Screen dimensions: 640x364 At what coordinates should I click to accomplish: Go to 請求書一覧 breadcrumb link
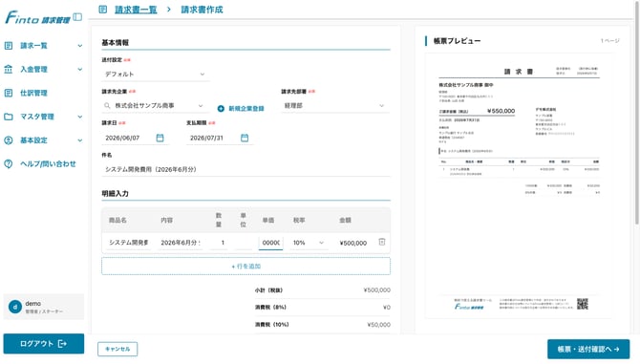(x=136, y=10)
